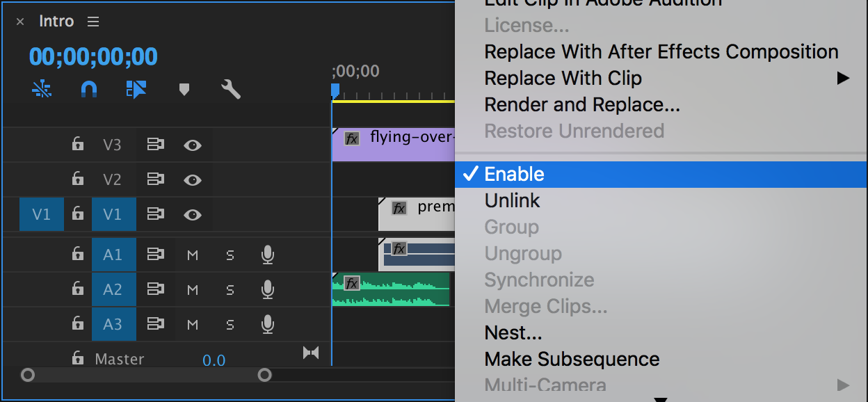The image size is (868, 402).
Task: Expand the Multi-Camera submenu
Action: pyautogui.click(x=545, y=385)
